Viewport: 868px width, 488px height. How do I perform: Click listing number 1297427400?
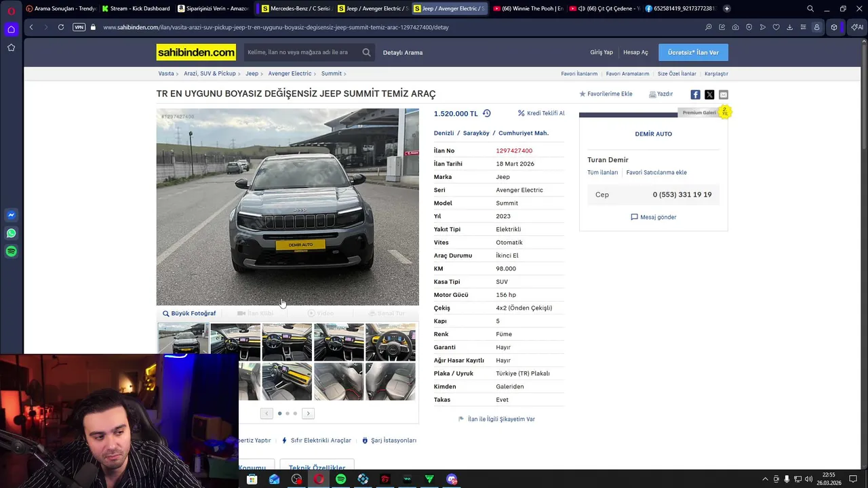click(514, 150)
